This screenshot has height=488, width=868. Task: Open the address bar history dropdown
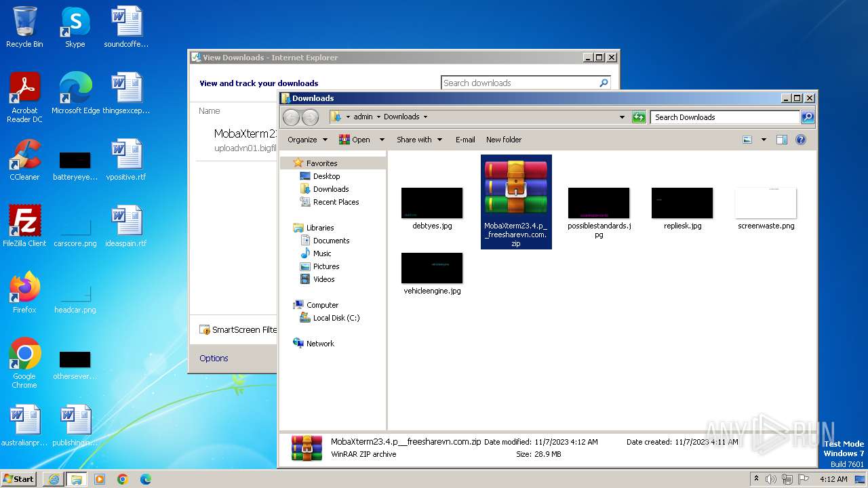tap(623, 117)
